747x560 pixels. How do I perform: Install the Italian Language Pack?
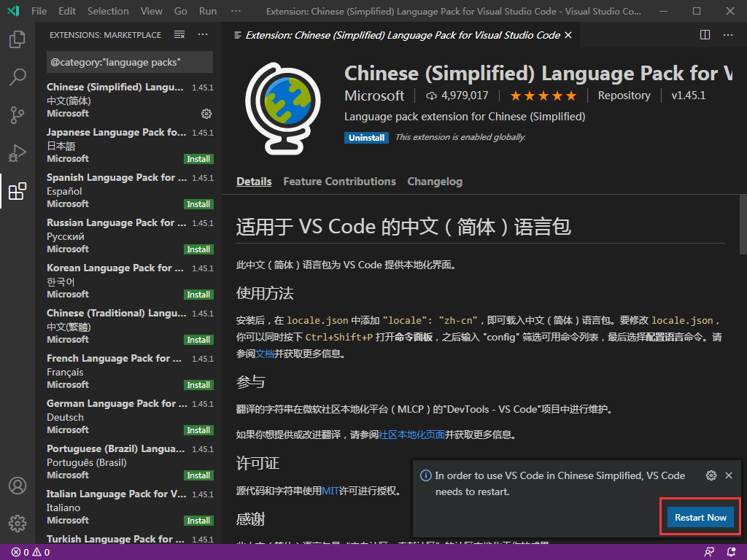point(198,521)
